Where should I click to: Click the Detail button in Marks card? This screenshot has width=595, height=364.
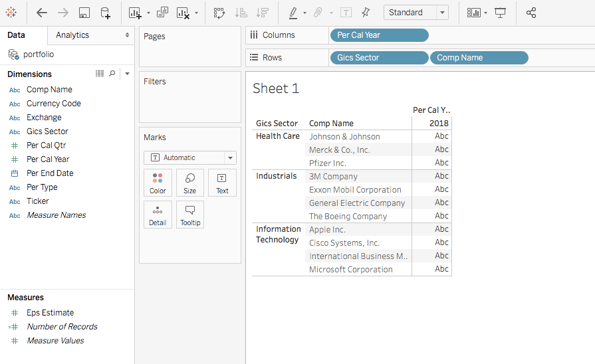click(x=158, y=215)
